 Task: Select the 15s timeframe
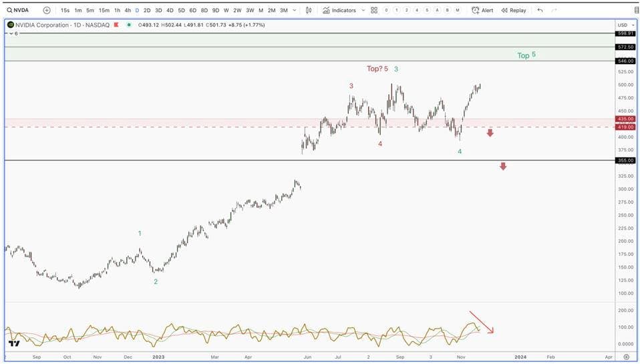[x=65, y=10]
